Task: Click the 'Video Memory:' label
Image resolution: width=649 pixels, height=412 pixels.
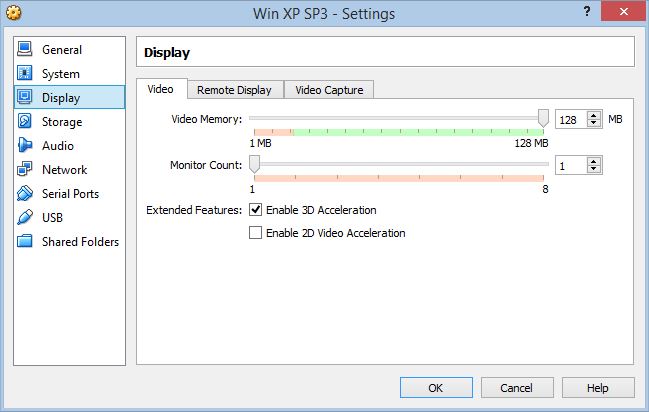Action: coord(207,119)
